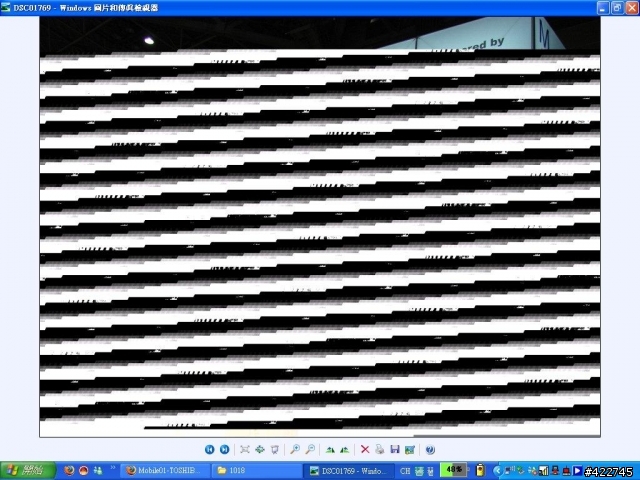
Task: Click the yellow battery tray icon
Action: point(480,470)
